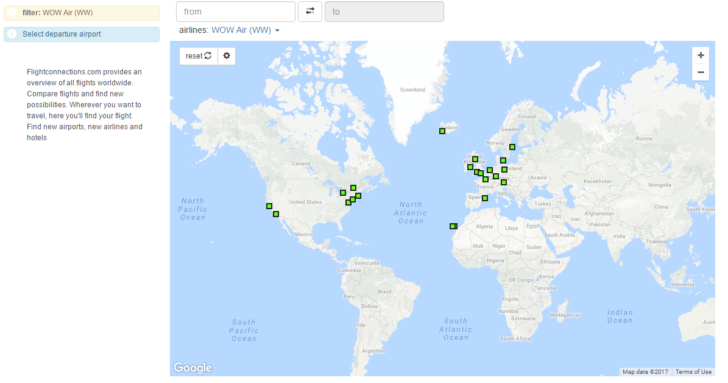728x383 pixels.
Task: Select the Ireland airport marker
Action: pos(470,167)
